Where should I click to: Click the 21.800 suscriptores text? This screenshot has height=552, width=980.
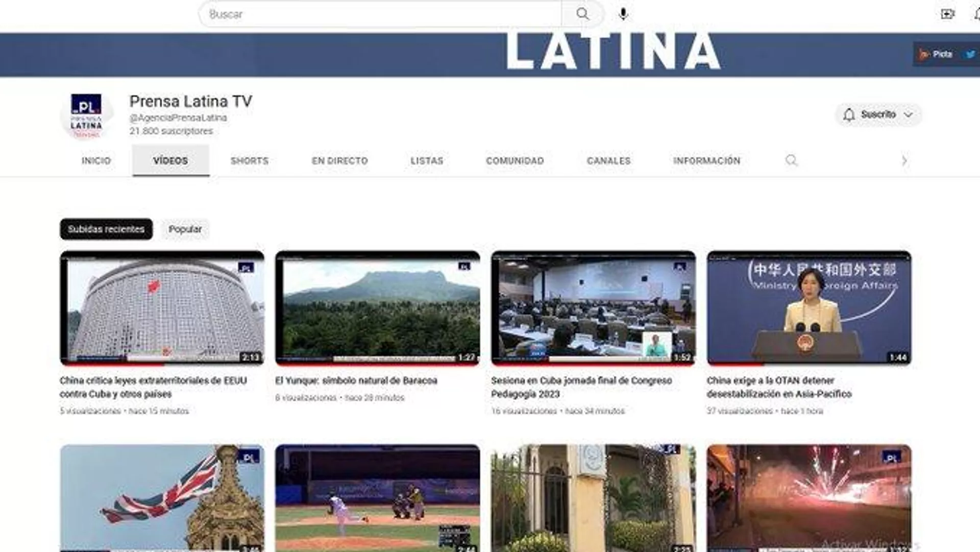[171, 131]
